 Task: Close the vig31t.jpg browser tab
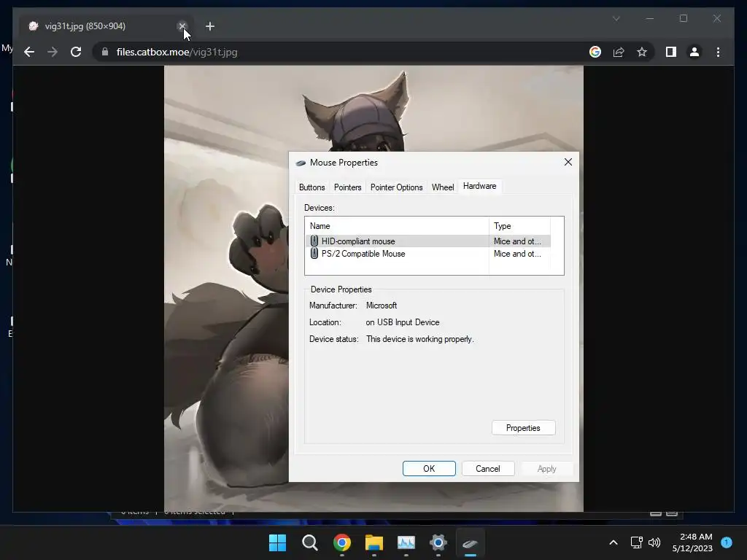182,26
